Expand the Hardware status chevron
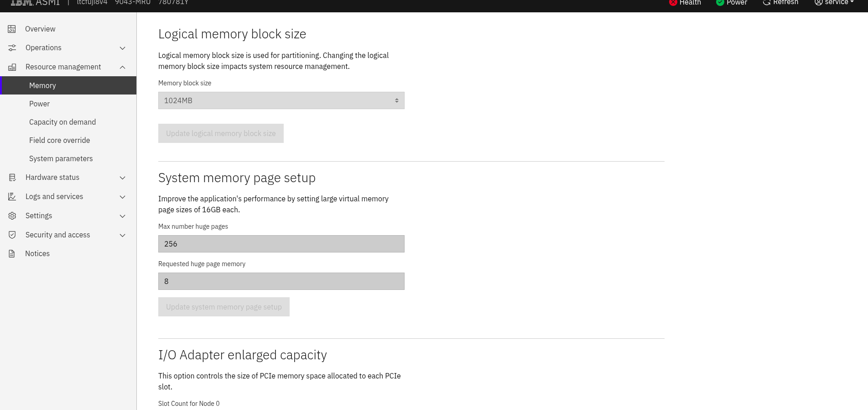 (122, 178)
